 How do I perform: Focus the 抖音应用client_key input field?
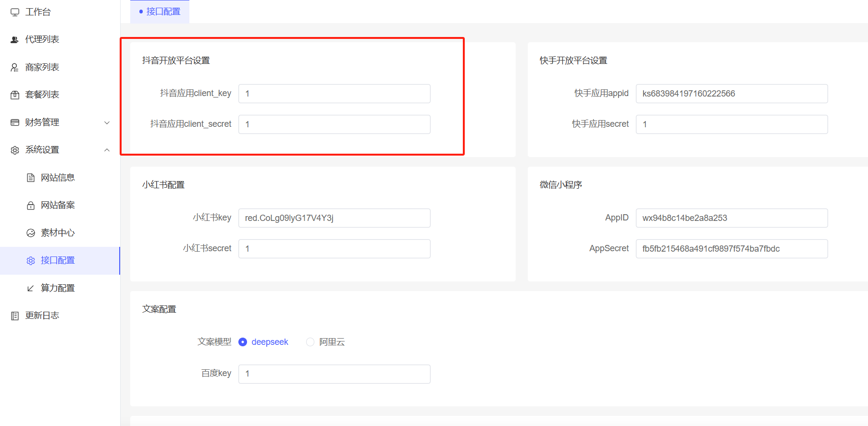[334, 94]
